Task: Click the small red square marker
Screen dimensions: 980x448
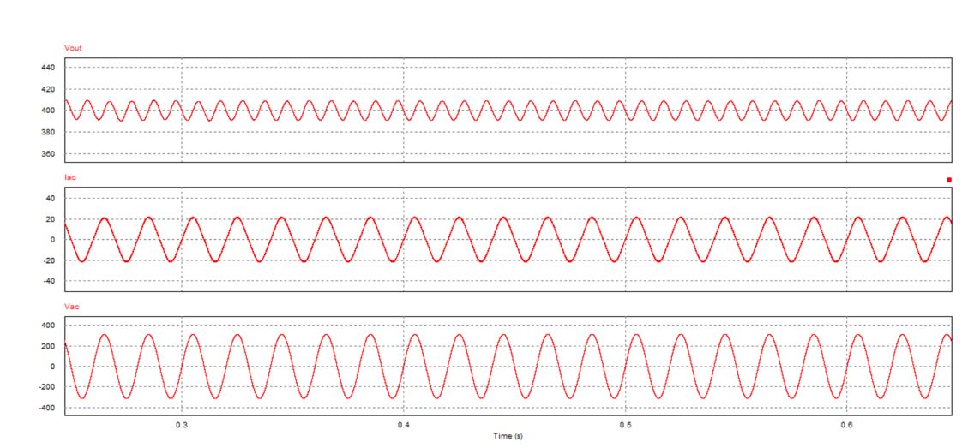Action: click(948, 180)
